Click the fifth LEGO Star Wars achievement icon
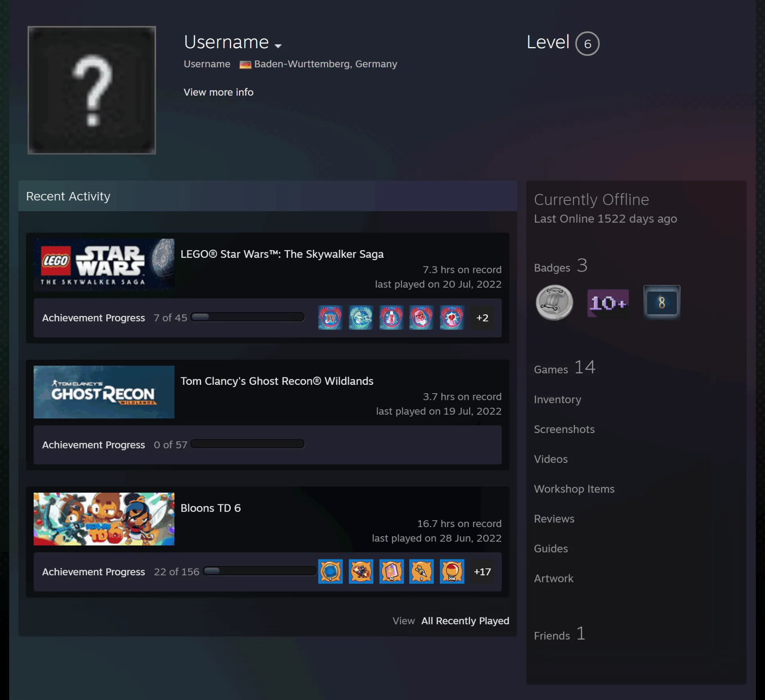 [452, 318]
